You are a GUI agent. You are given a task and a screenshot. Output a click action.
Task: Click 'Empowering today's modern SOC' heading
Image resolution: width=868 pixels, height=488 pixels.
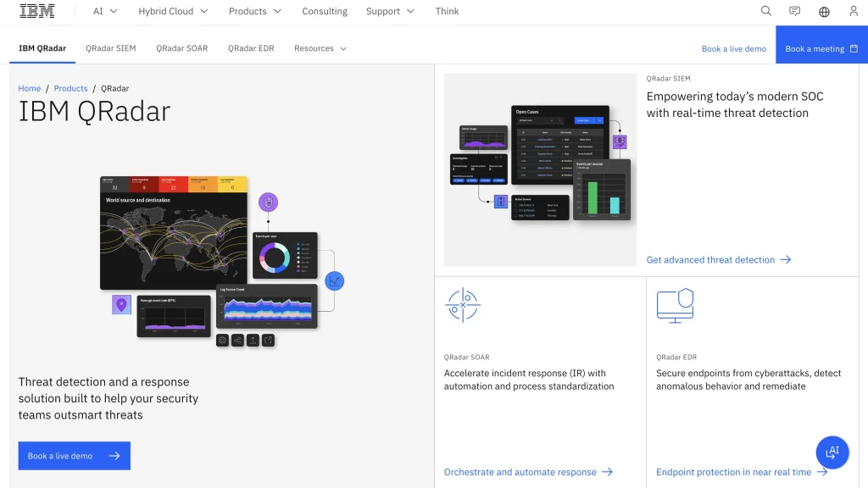tap(735, 104)
